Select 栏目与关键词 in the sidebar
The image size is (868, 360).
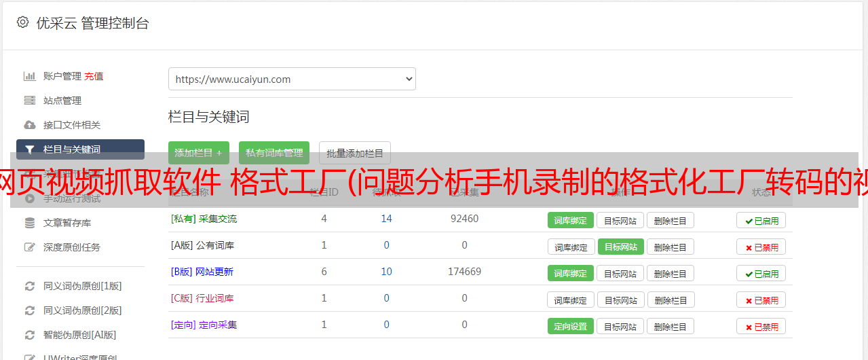[x=80, y=149]
